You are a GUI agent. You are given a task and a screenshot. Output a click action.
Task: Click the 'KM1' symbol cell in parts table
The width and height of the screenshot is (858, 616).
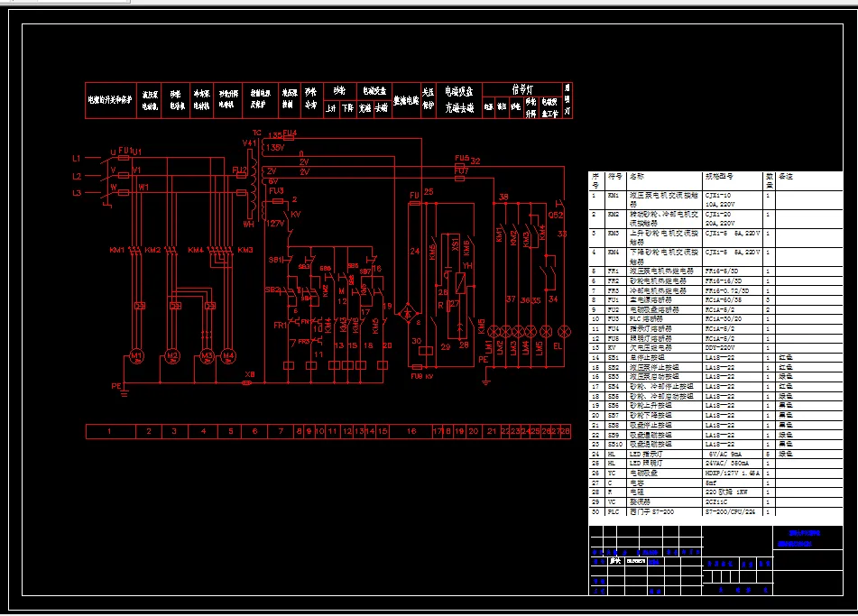[x=615, y=199]
